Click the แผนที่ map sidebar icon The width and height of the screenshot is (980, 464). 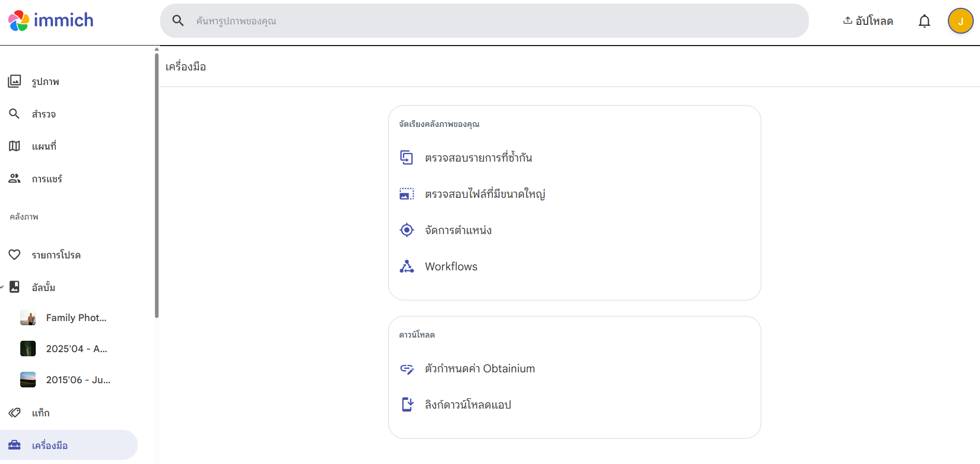[x=15, y=146]
